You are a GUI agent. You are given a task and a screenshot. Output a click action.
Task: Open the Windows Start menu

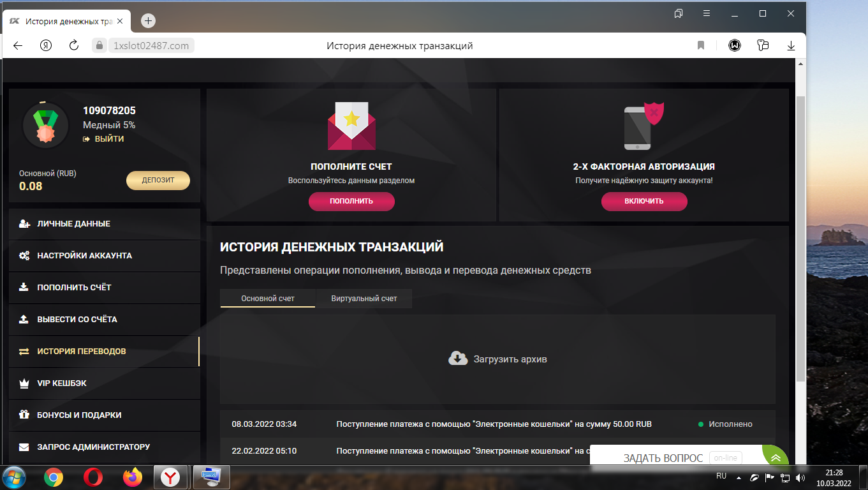pos(14,477)
